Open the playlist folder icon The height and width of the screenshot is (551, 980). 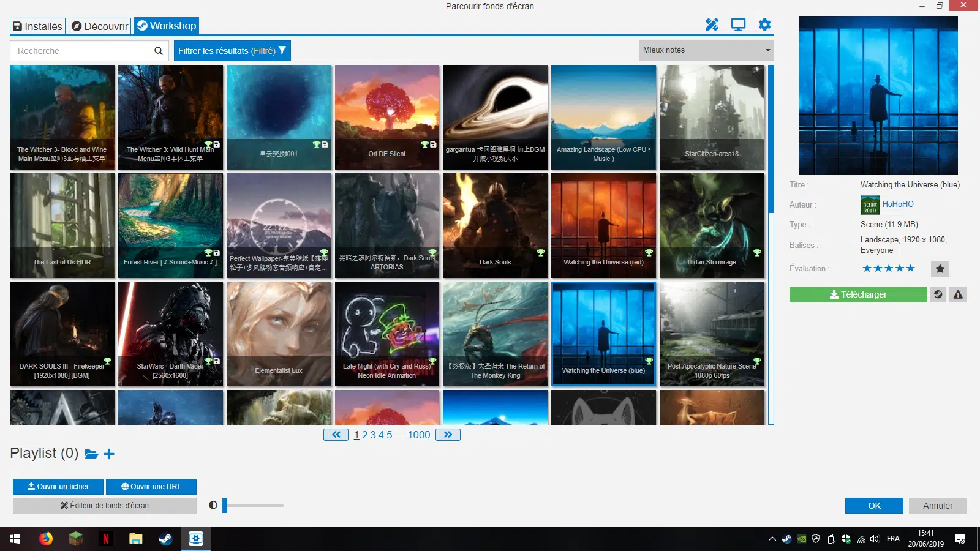pyautogui.click(x=91, y=454)
